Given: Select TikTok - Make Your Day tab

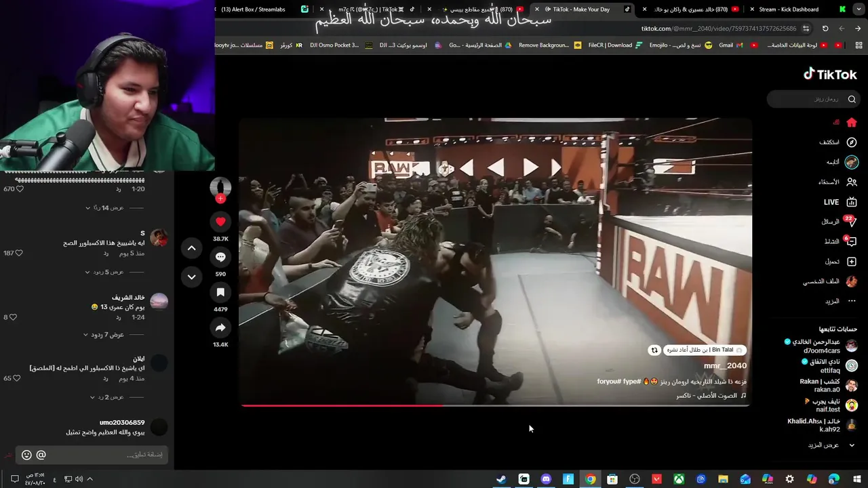Looking at the screenshot, I should pos(583,9).
